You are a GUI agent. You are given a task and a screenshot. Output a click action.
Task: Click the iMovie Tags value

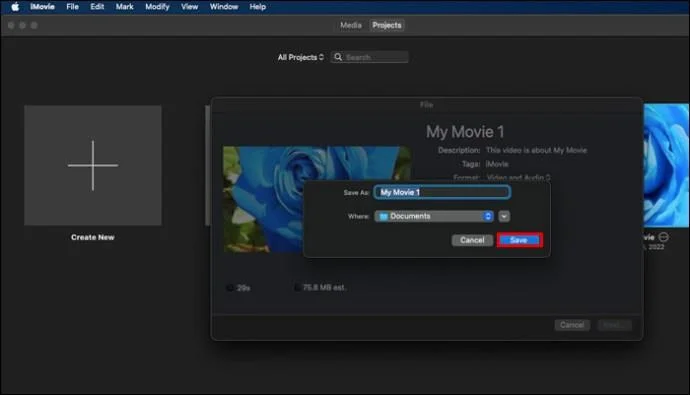[x=497, y=164]
